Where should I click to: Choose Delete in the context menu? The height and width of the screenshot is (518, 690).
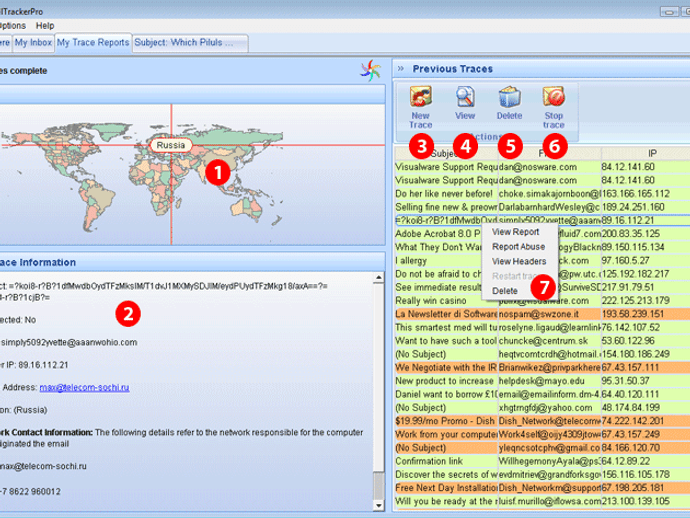[x=505, y=291]
